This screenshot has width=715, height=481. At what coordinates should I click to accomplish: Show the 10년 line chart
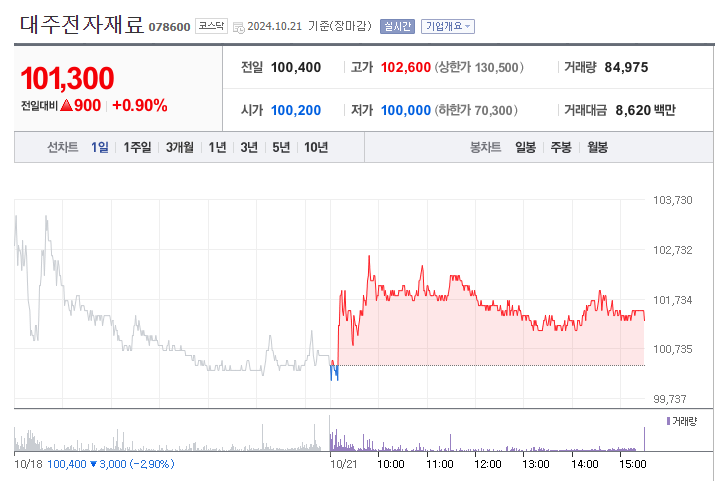click(x=316, y=147)
